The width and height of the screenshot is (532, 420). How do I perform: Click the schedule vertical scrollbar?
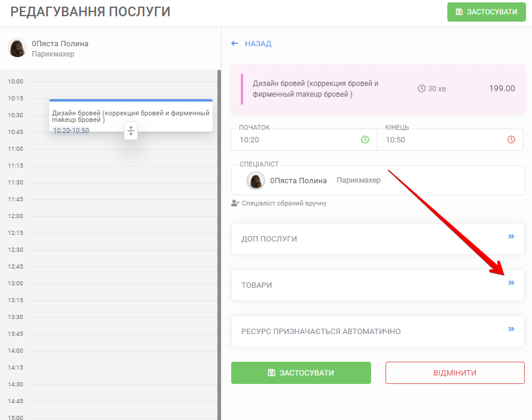point(219,245)
